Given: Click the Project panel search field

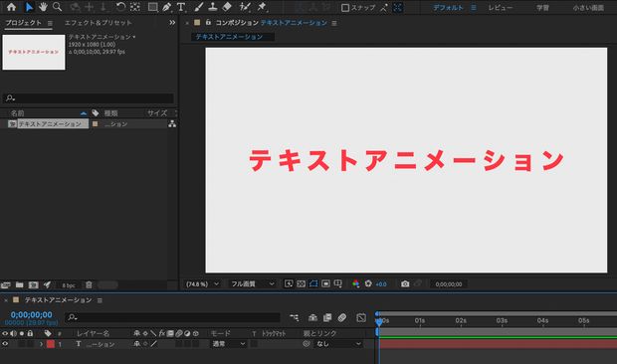Looking at the screenshot, I should coord(89,97).
